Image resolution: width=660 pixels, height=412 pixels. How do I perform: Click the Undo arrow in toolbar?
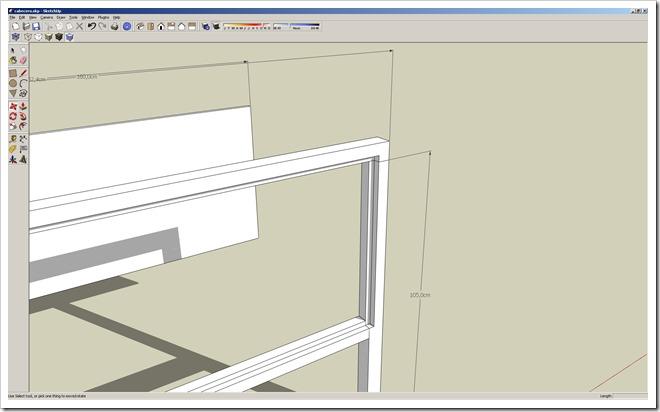point(91,26)
